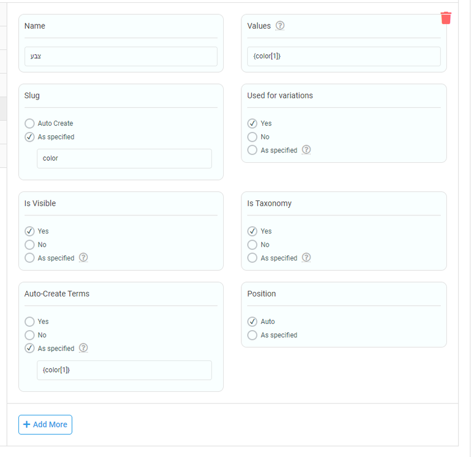Pick No under Auto-Create Terms
This screenshot has height=457, width=476.
[30, 335]
